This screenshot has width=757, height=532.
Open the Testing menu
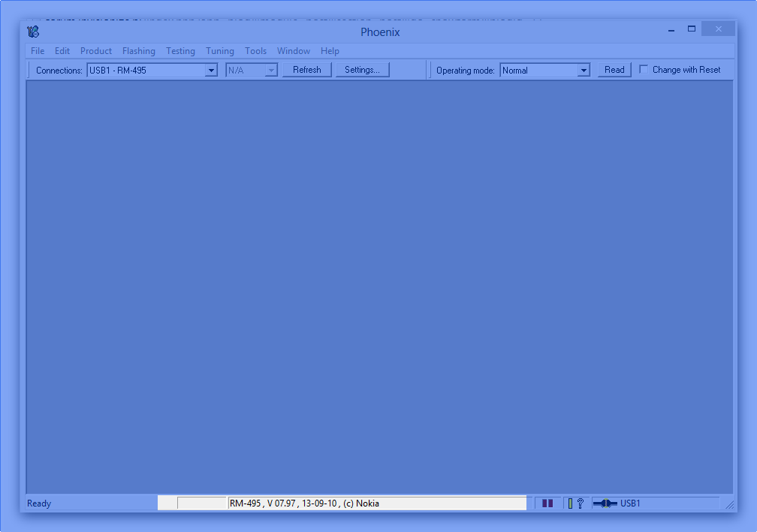[180, 51]
